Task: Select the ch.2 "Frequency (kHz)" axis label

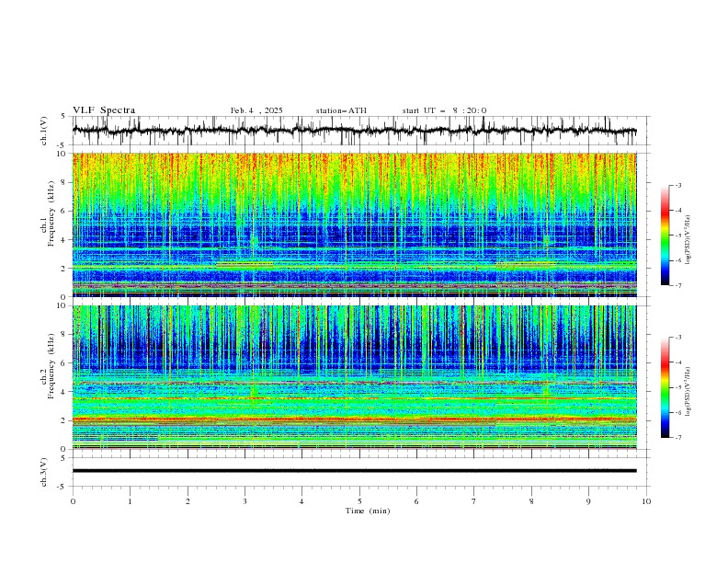Action: (51, 366)
